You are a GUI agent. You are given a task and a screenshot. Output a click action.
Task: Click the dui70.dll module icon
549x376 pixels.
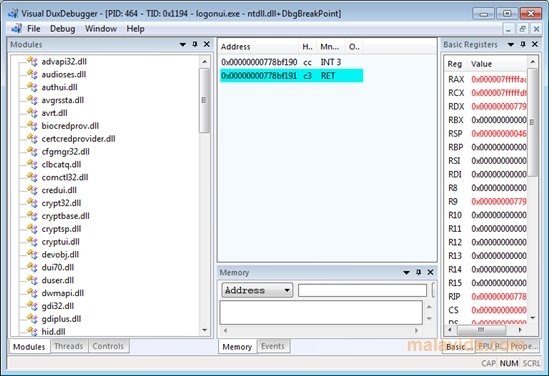click(32, 267)
